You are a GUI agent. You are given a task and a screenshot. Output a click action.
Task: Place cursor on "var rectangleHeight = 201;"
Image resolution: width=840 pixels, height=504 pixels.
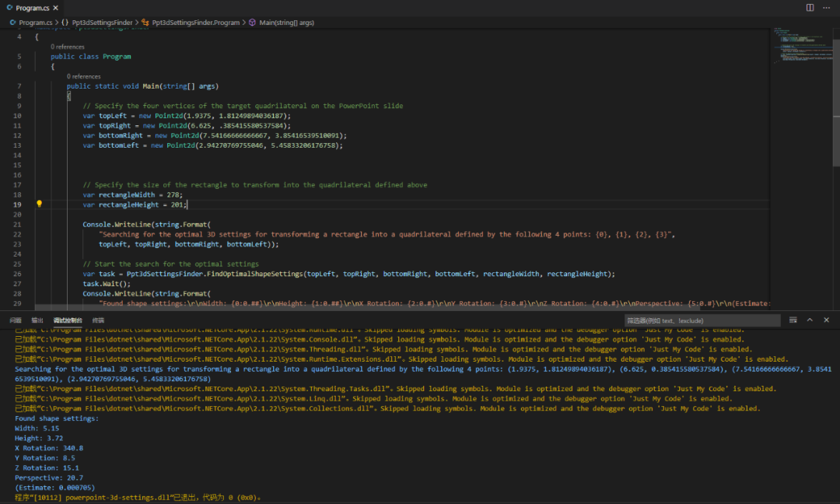click(x=135, y=205)
